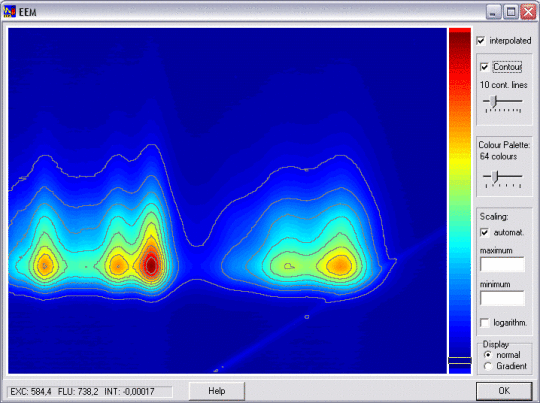Click the EEM application icon in title bar
The width and height of the screenshot is (540, 403).
[10, 12]
